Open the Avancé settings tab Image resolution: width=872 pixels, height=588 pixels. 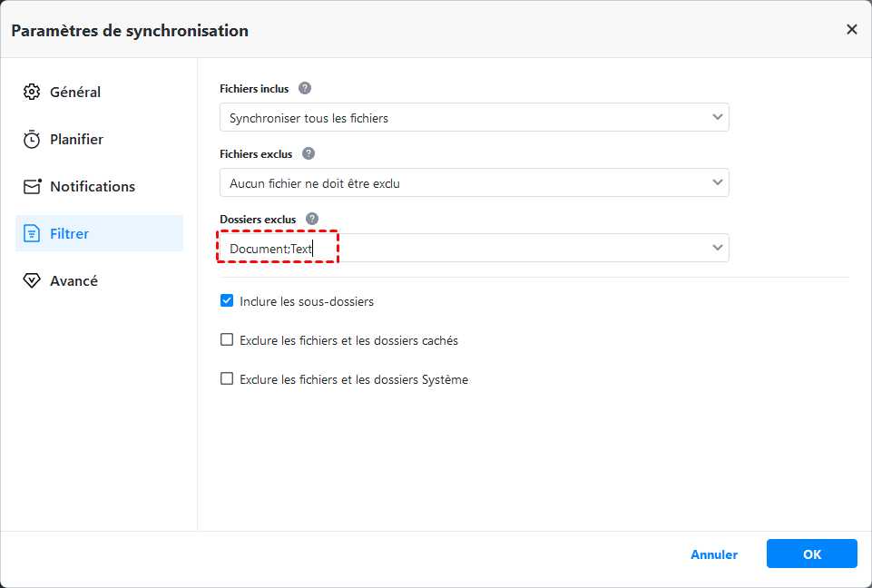[73, 280]
